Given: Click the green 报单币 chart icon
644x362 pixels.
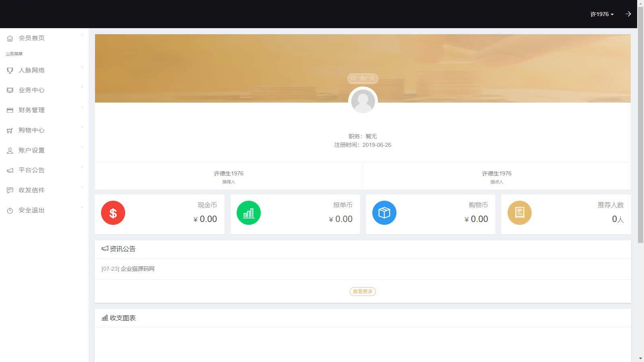Looking at the screenshot, I should pos(248,213).
